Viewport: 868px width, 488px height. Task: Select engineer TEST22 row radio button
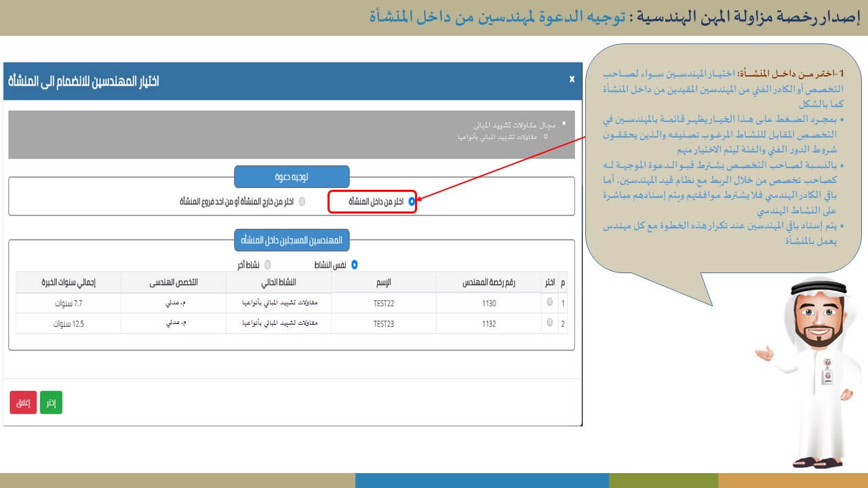click(549, 302)
